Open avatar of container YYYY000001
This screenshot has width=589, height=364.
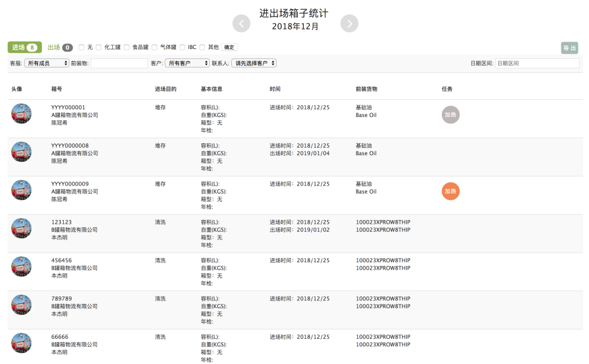(21, 113)
